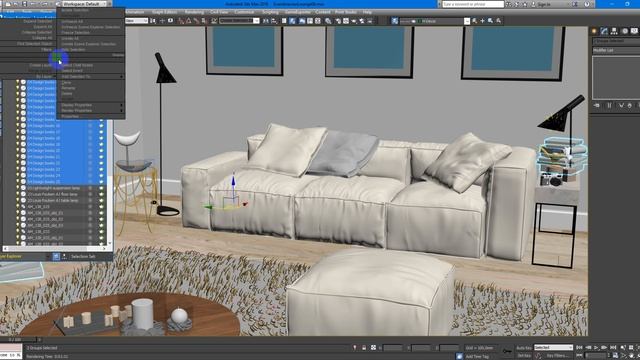Click Selection Lock icon in status bar
This screenshot has height=360, width=640.
(x=364, y=348)
